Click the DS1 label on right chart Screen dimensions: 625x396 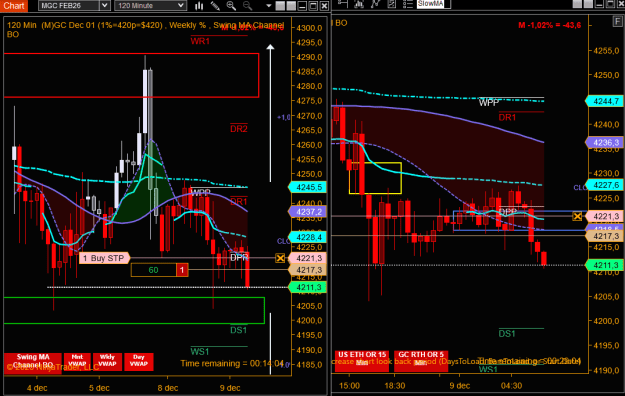pyautogui.click(x=507, y=334)
